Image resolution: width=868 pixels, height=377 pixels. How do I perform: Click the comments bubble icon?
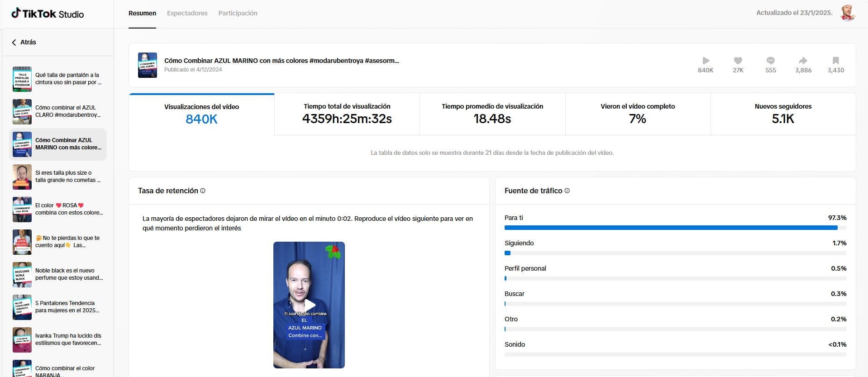click(770, 61)
